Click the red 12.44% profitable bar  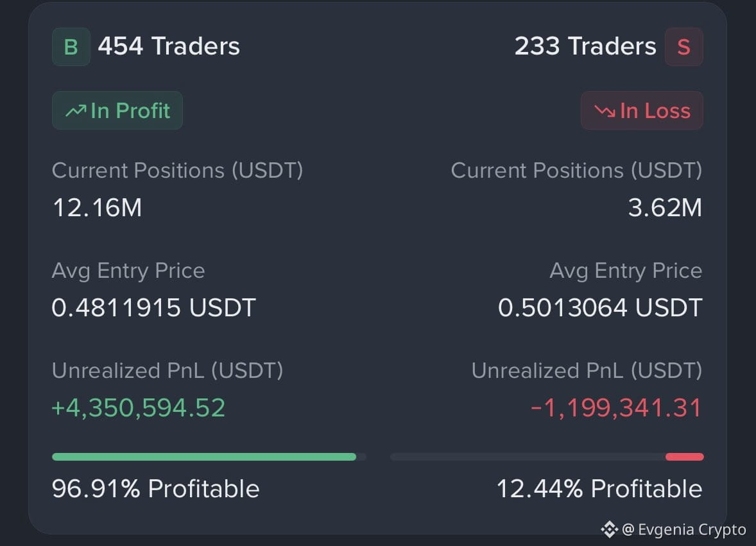tap(684, 457)
